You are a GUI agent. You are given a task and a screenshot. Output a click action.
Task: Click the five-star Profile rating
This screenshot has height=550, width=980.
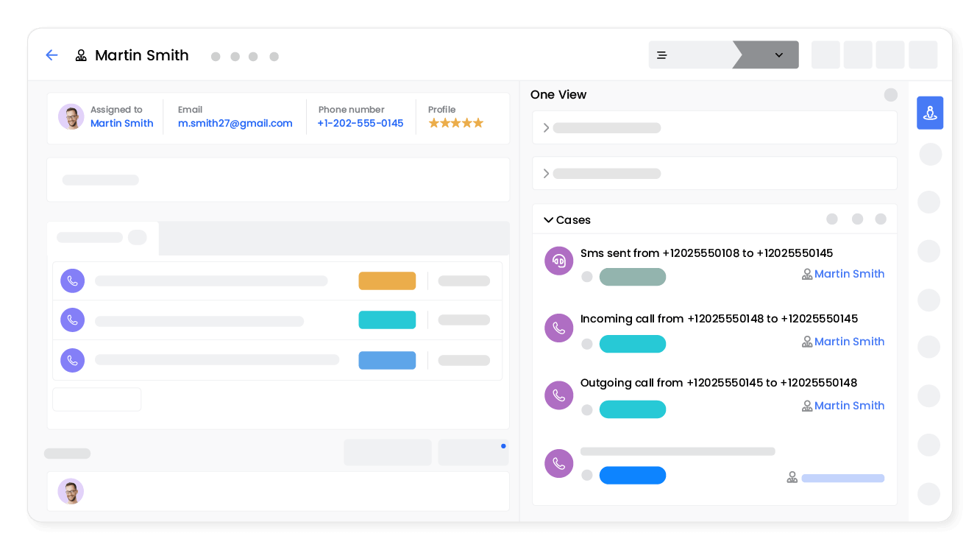[x=455, y=123]
